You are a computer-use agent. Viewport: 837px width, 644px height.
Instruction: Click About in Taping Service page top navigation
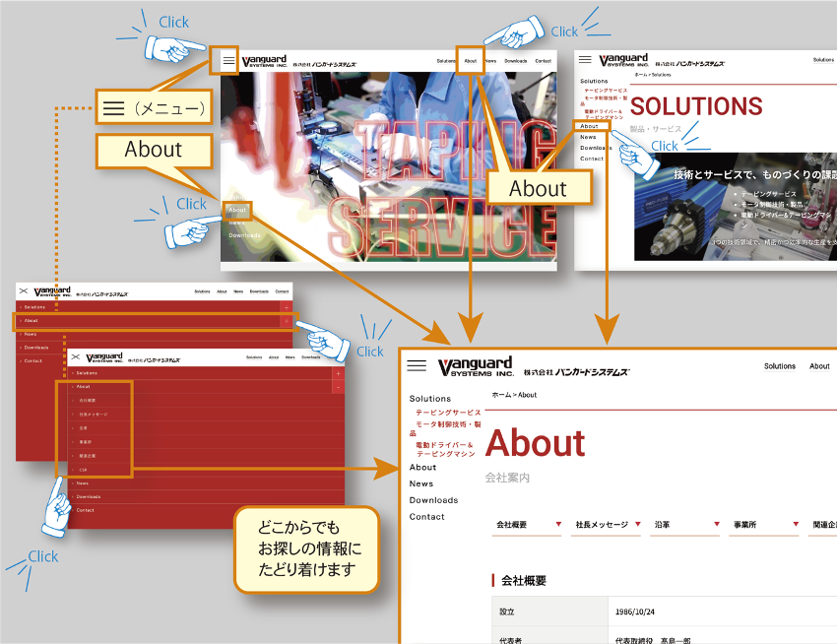[x=470, y=61]
